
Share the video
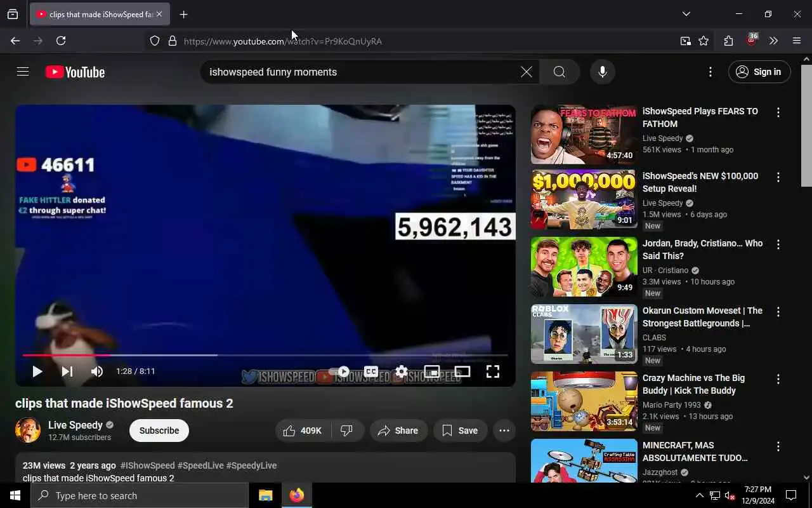point(398,431)
